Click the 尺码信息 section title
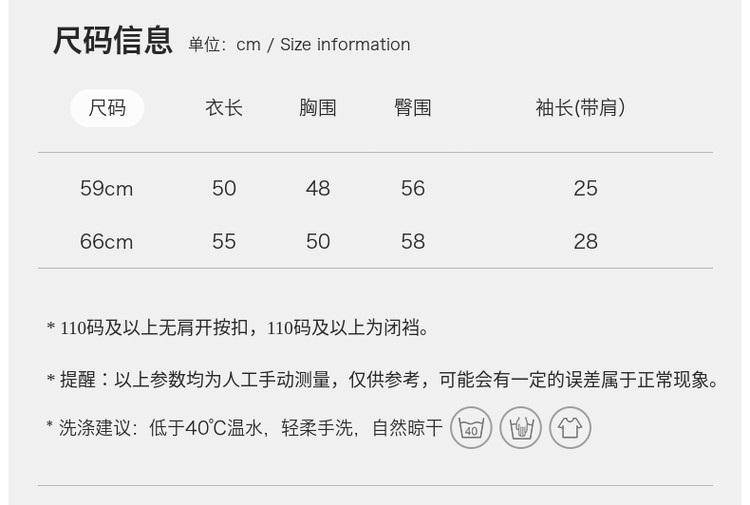Viewport: 750px width, 505px height. coord(113,42)
